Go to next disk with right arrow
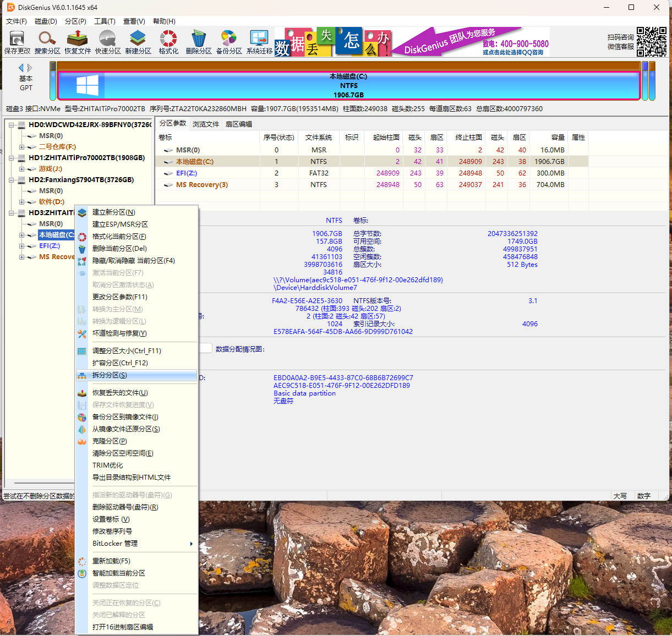The height and width of the screenshot is (636, 672). (30, 68)
